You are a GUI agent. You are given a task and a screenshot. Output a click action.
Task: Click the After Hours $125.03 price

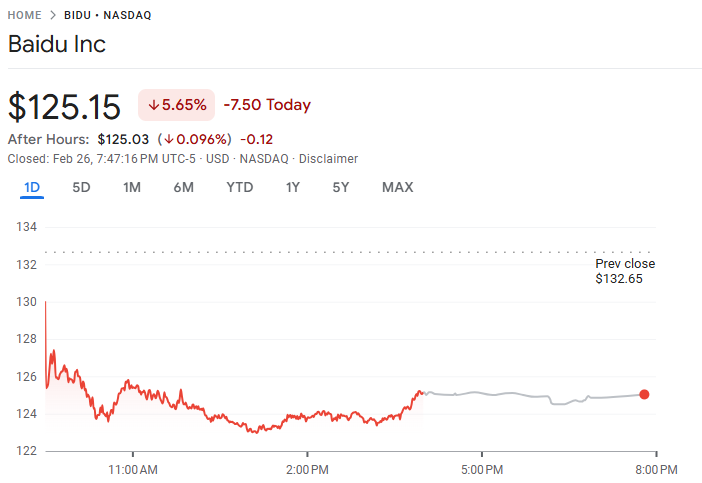[x=123, y=139]
